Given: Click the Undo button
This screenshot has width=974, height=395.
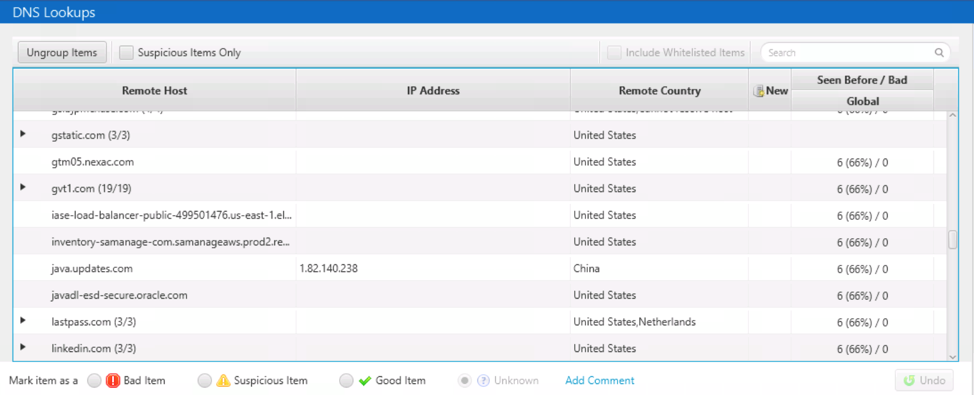Looking at the screenshot, I should (x=924, y=380).
